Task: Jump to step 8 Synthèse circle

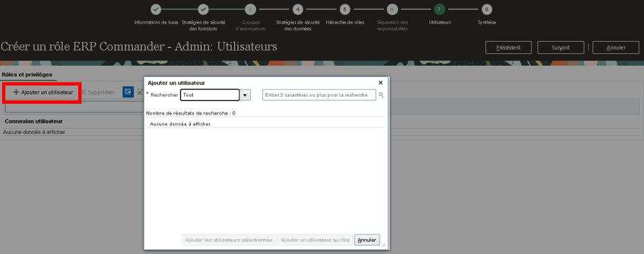Action: point(487,9)
